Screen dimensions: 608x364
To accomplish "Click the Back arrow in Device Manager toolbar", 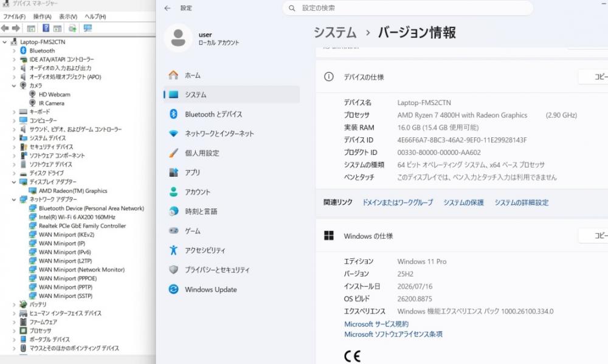I will point(5,29).
